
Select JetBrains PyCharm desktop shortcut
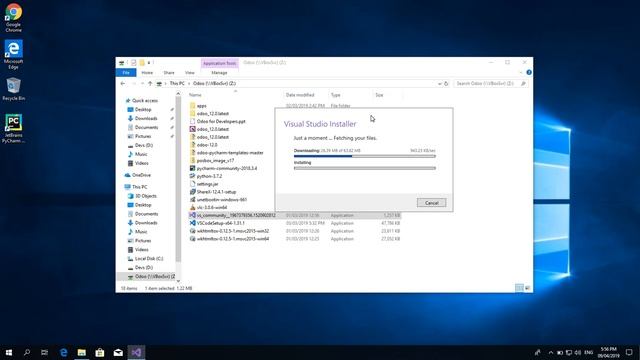[13, 129]
